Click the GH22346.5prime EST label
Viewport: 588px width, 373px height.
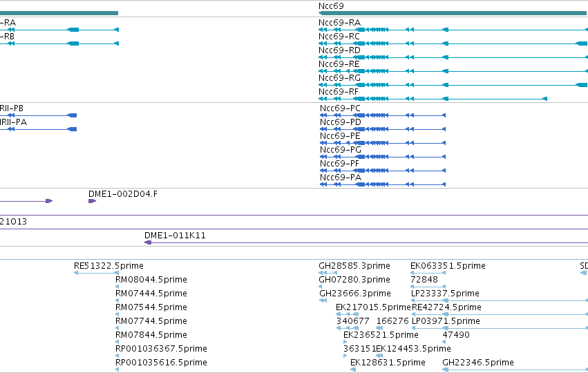[x=478, y=363]
